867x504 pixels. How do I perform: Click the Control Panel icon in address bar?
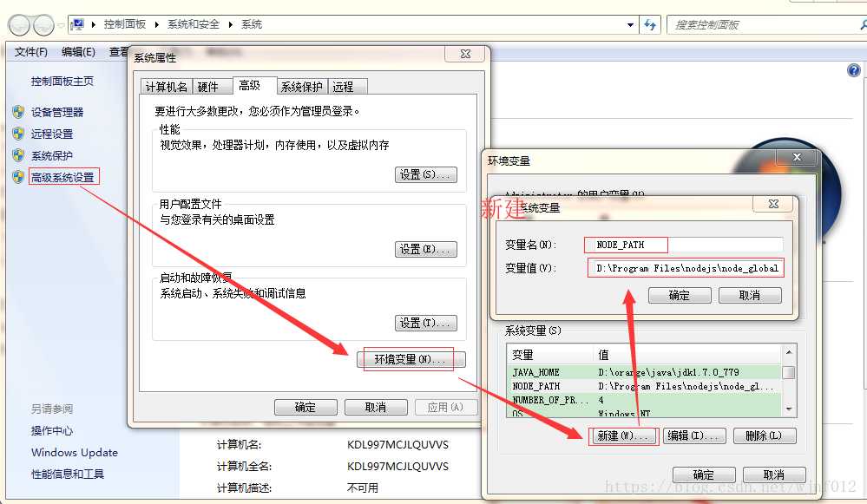click(78, 24)
